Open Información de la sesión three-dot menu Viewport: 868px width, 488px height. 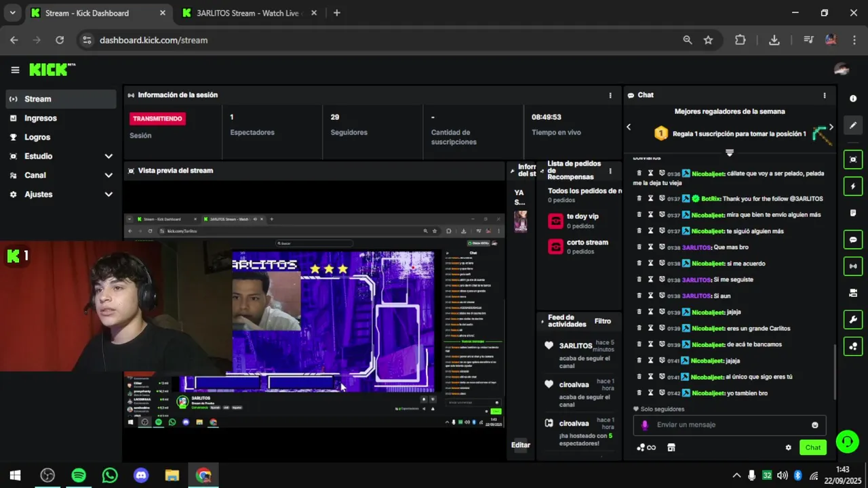[610, 96]
